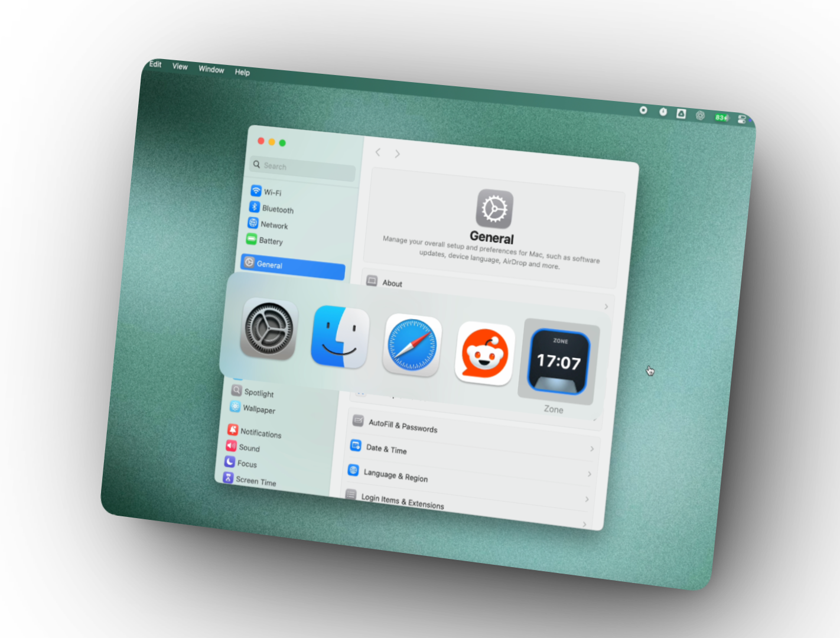Go forward with the right arrow
This screenshot has height=638, width=840.
click(398, 154)
